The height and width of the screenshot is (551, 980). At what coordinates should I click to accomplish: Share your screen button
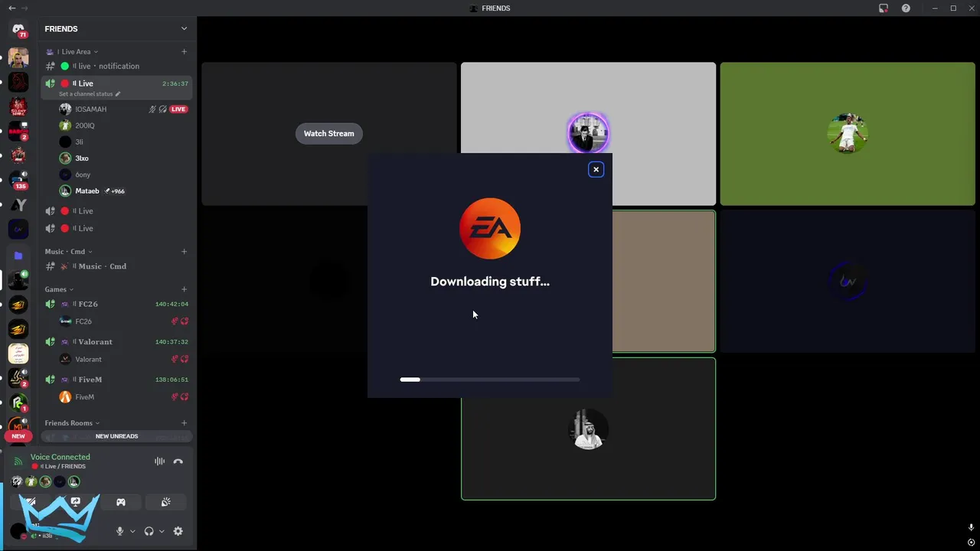click(x=75, y=502)
